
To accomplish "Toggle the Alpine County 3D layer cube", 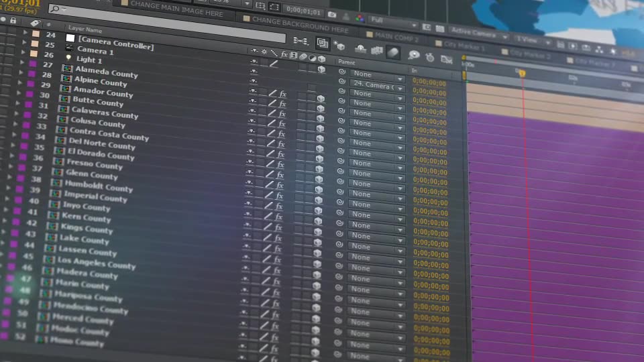I will [x=321, y=109].
